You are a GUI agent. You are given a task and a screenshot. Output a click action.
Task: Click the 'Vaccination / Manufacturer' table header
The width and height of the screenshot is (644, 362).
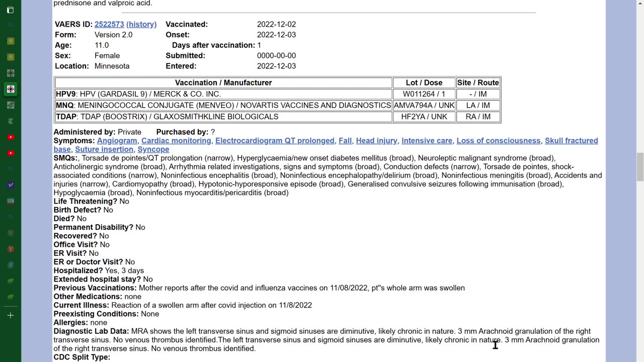[x=223, y=82]
